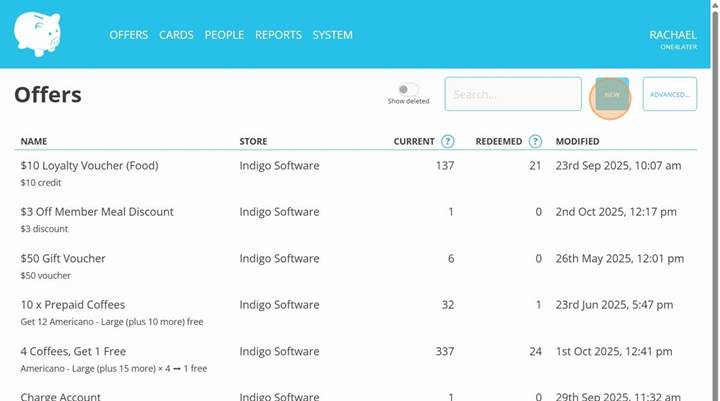This screenshot has height=401, width=720.
Task: Open the $50 Gift Voucher offer
Action: click(63, 259)
